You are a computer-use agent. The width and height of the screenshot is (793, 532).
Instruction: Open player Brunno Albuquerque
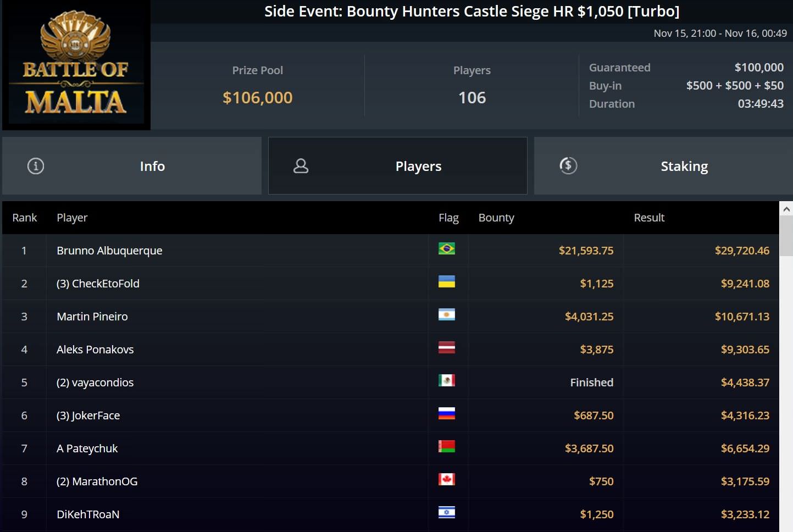(109, 251)
